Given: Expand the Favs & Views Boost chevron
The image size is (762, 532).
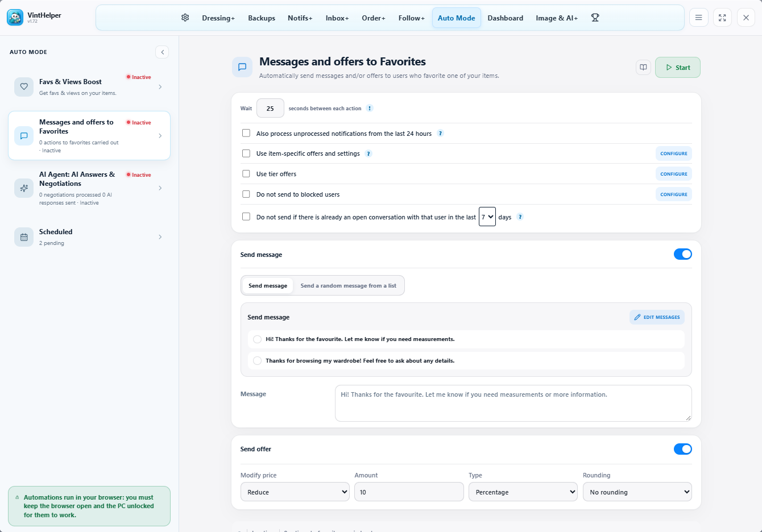Looking at the screenshot, I should click(160, 87).
